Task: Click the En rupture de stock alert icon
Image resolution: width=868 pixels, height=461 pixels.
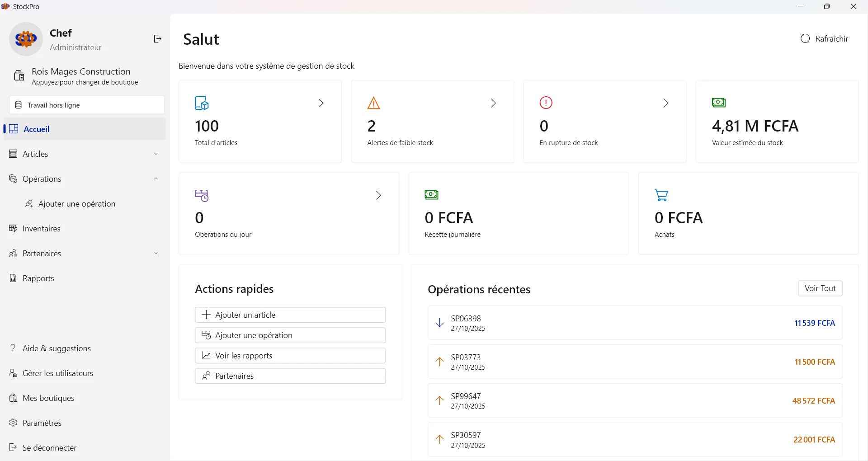Action: [546, 103]
